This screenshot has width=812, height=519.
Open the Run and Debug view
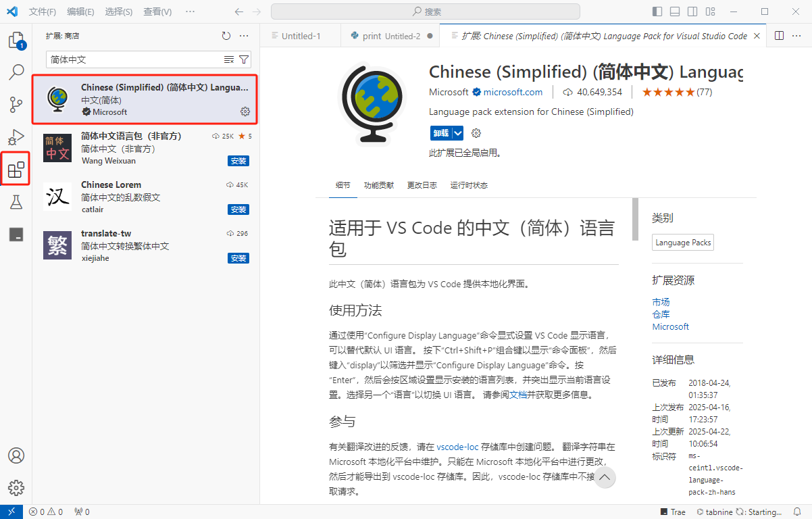click(16, 137)
